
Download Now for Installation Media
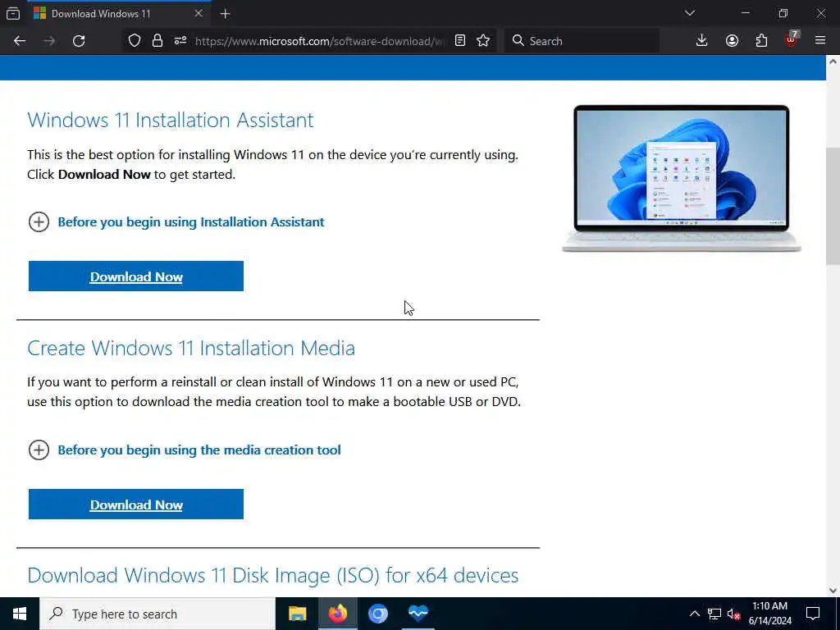tap(136, 504)
